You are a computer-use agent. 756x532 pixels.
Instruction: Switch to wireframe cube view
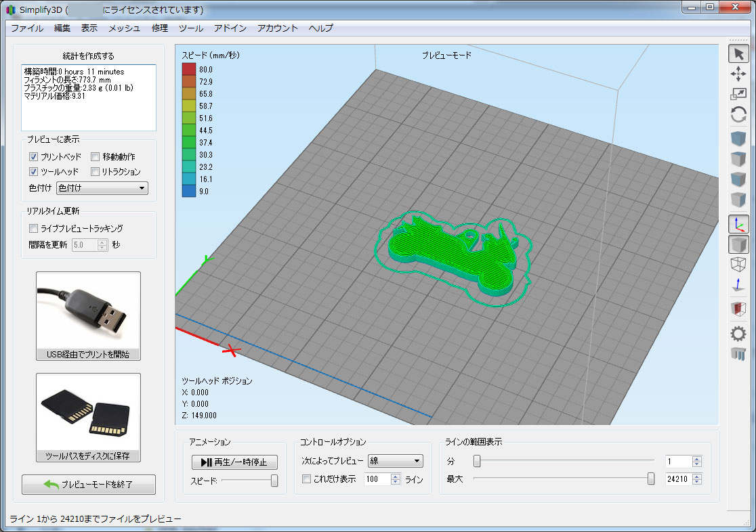(738, 265)
